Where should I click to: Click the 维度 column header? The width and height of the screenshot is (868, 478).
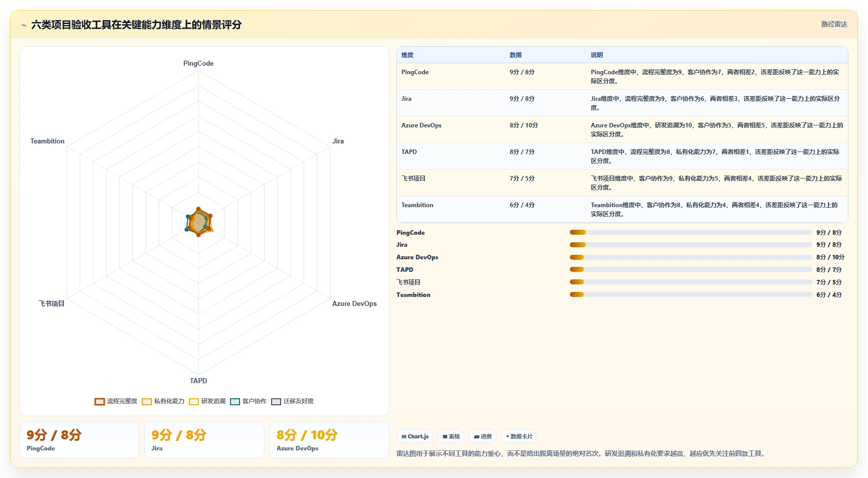pos(407,55)
